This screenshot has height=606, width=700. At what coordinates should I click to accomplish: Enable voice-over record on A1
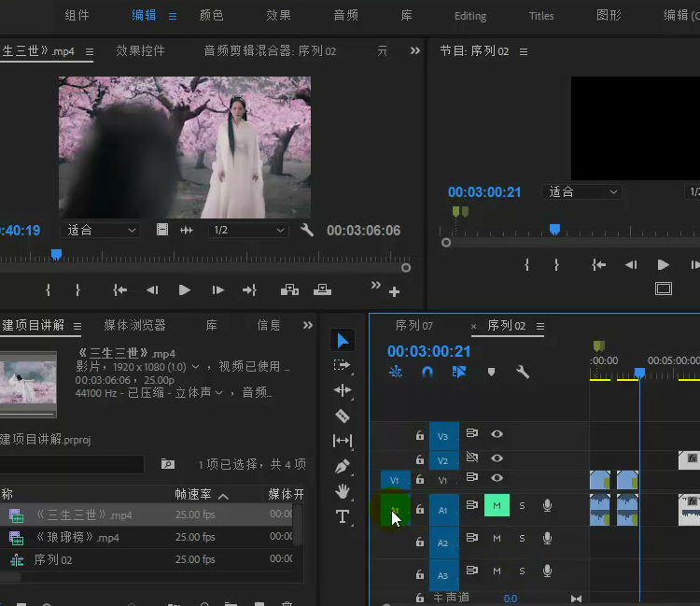[x=547, y=505]
